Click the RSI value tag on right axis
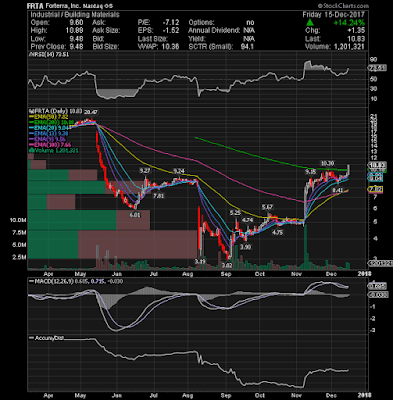The image size is (393, 400). [378, 68]
